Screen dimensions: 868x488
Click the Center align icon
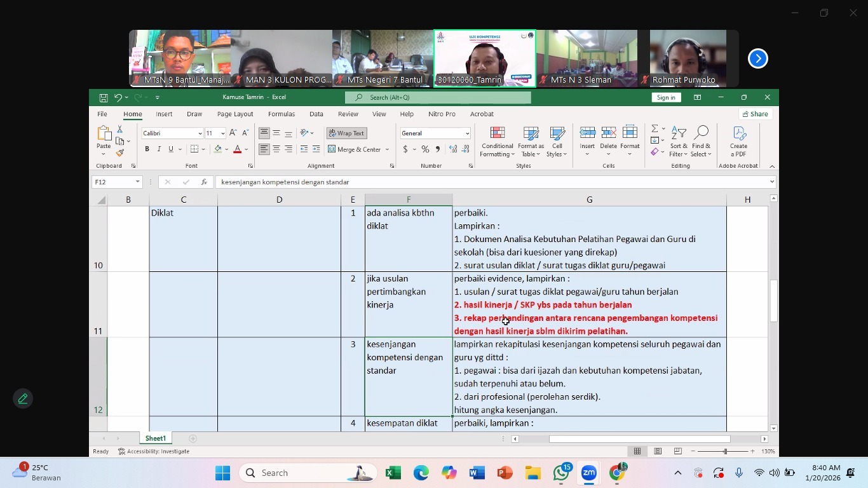276,149
